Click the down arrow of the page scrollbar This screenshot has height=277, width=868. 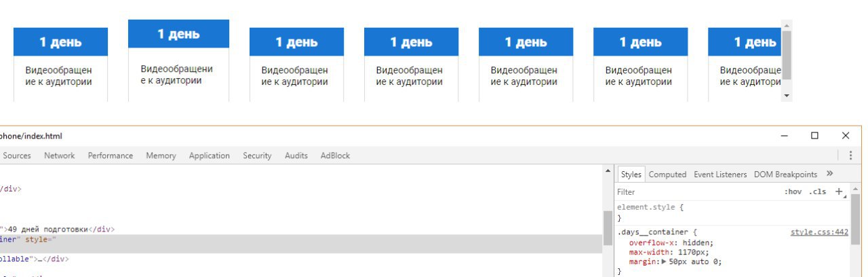point(787,96)
